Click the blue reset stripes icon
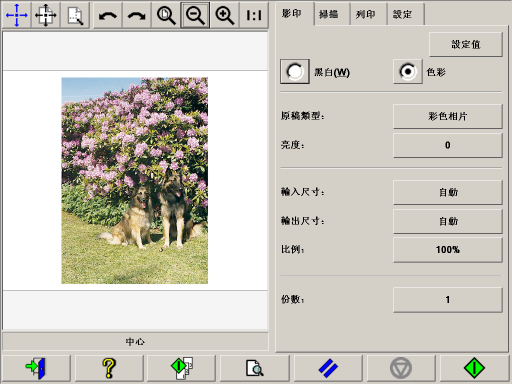This screenshot has width=512, height=384. coord(328,368)
